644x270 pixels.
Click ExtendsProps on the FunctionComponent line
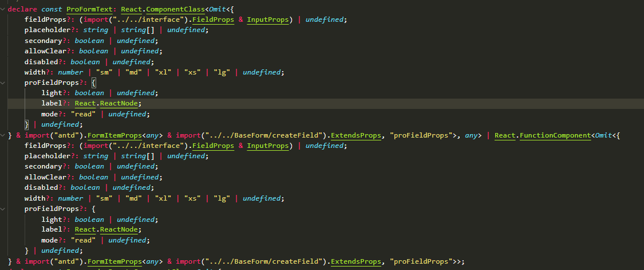[x=356, y=135]
